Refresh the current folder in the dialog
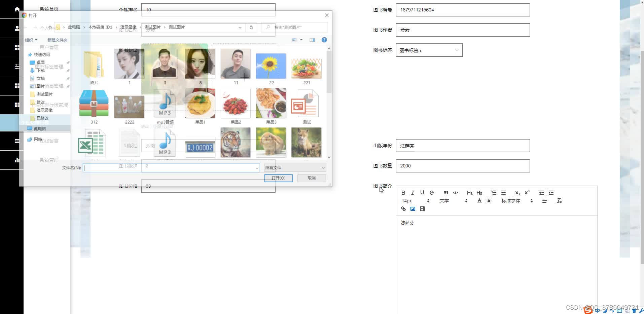The width and height of the screenshot is (644, 314). [251, 27]
